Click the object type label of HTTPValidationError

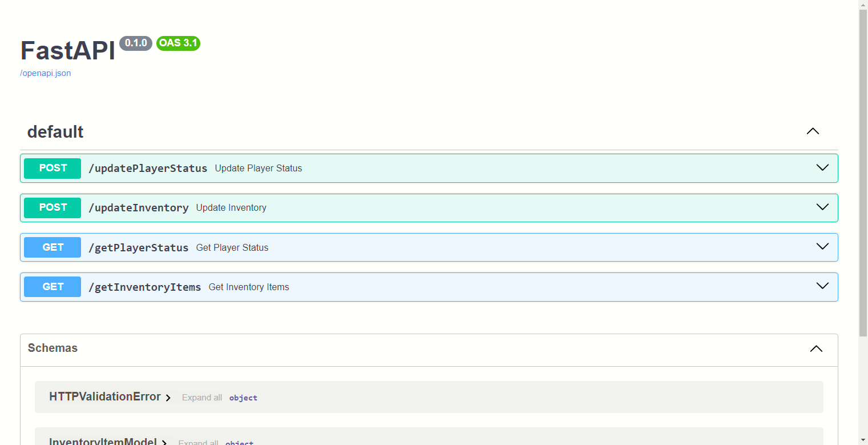pos(243,398)
